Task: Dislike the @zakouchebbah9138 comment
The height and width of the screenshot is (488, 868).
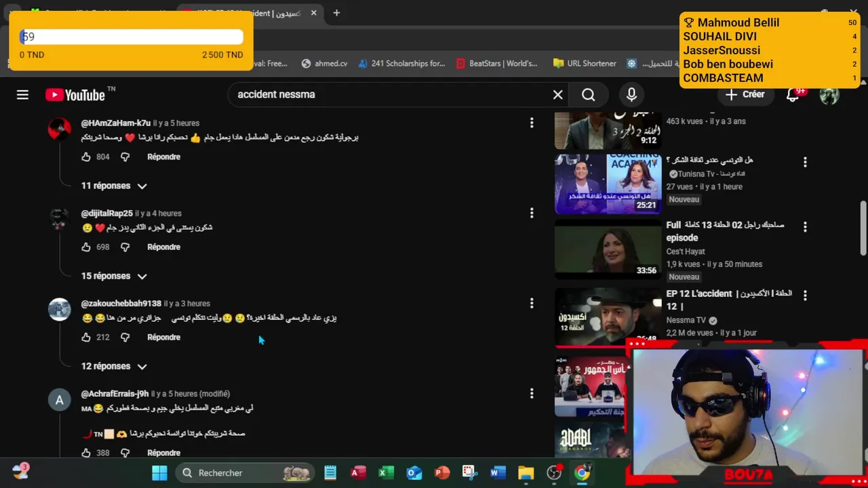Action: tap(125, 337)
